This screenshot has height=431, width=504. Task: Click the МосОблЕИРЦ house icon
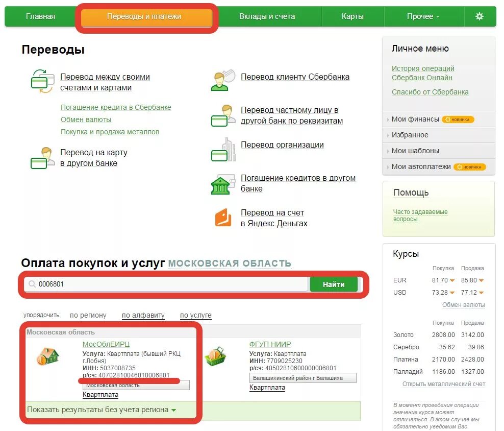coord(48,356)
